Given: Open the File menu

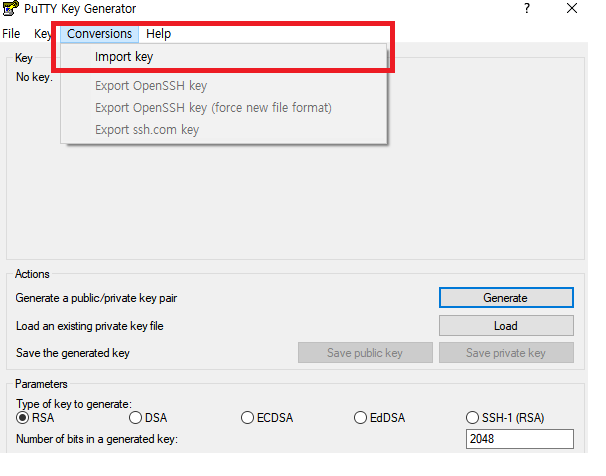Looking at the screenshot, I should [11, 34].
